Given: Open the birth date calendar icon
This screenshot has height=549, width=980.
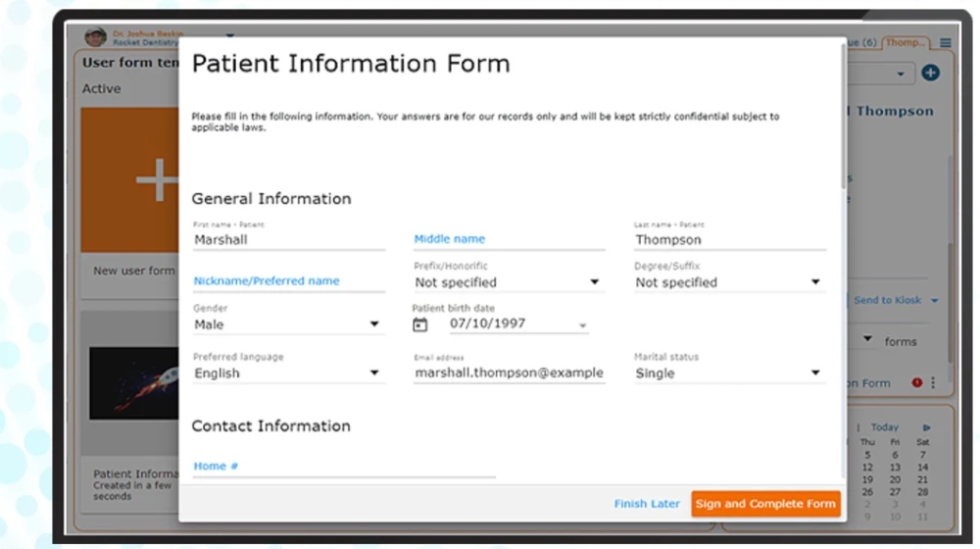Looking at the screenshot, I should (420, 324).
